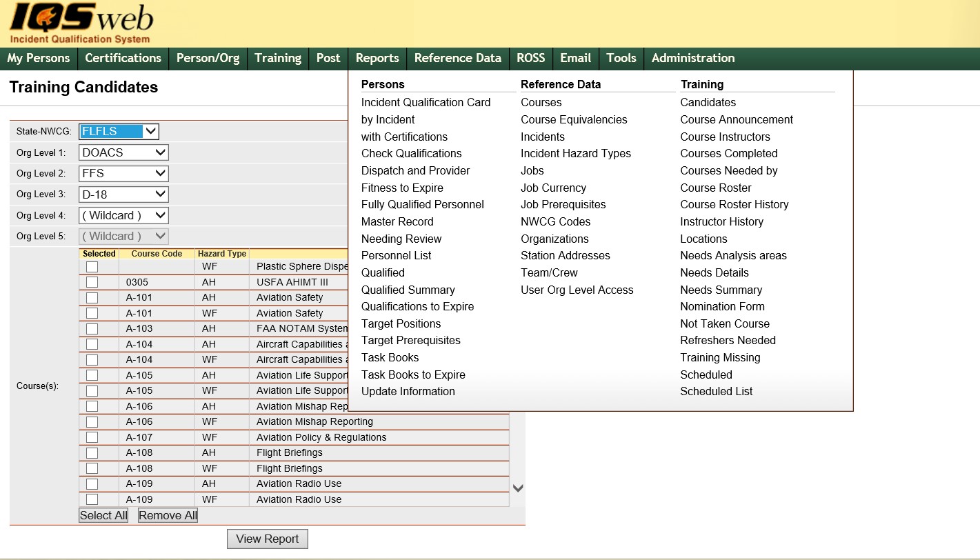Open Master Record report
The width and height of the screenshot is (980, 560).
[x=397, y=221]
